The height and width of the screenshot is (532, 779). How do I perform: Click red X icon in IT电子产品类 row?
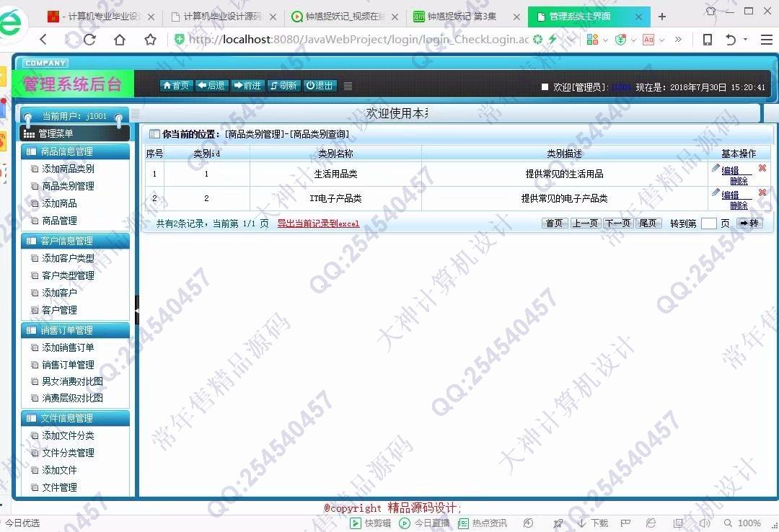(762, 192)
